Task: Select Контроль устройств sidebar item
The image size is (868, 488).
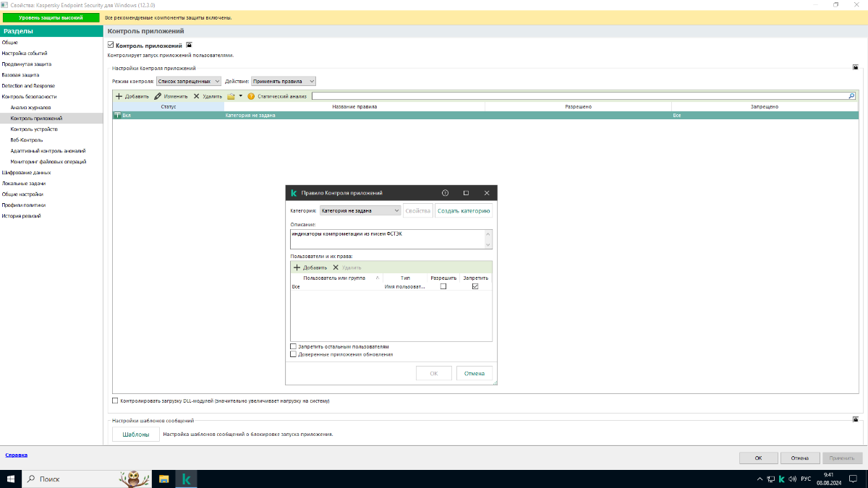Action: (34, 129)
